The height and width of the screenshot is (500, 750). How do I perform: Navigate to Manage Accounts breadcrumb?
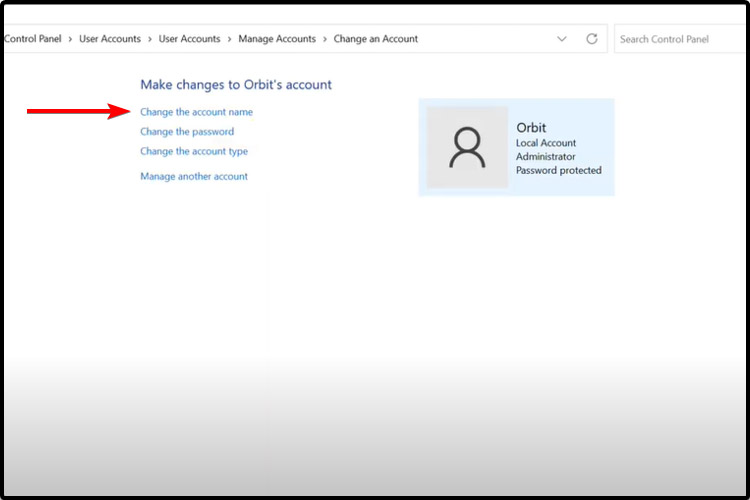pos(276,39)
